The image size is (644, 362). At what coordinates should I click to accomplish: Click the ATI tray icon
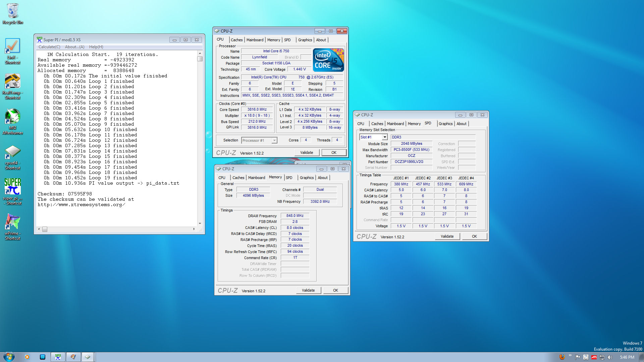[594, 357]
